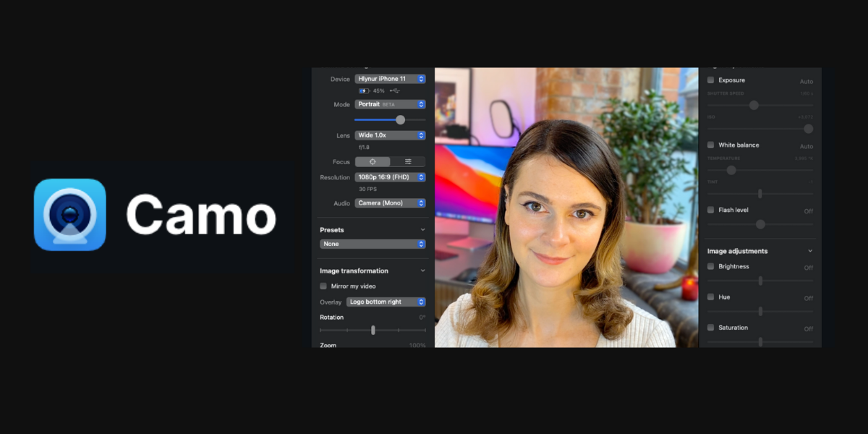Enable the White balance checkbox

(x=711, y=145)
